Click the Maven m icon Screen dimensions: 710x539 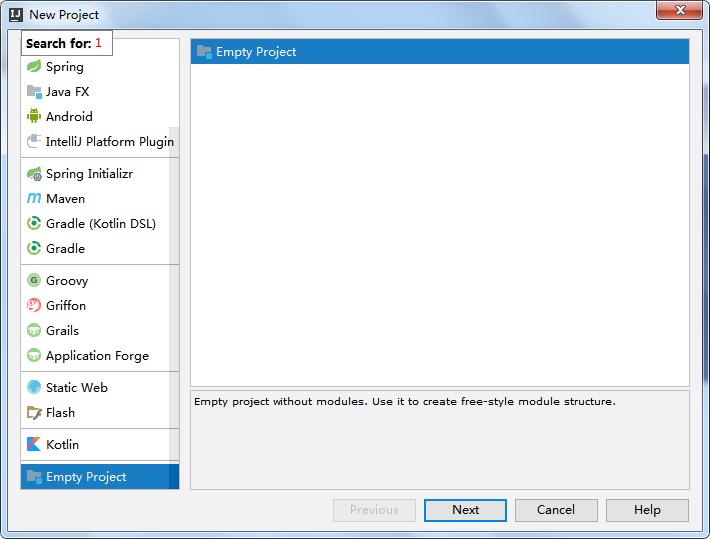(34, 198)
